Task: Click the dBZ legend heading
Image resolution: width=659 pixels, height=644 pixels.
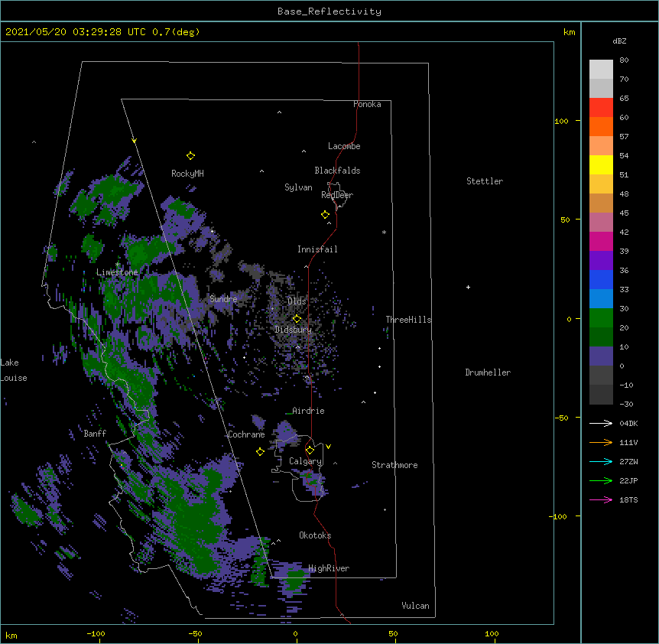Action: pos(619,41)
